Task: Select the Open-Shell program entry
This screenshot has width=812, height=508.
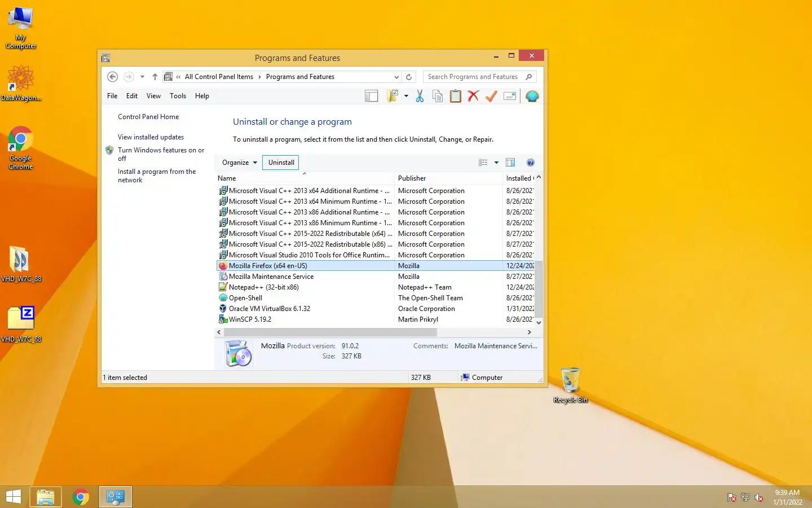Action: 375,298
